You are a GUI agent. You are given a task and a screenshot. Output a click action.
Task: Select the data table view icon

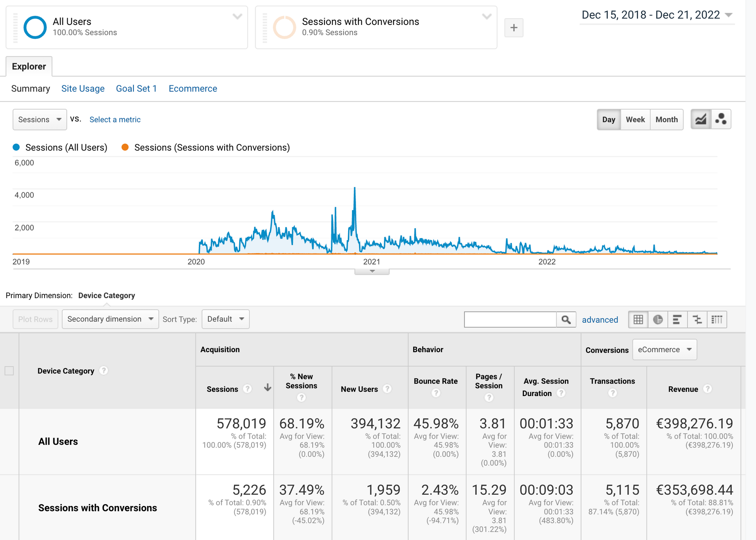pos(638,320)
